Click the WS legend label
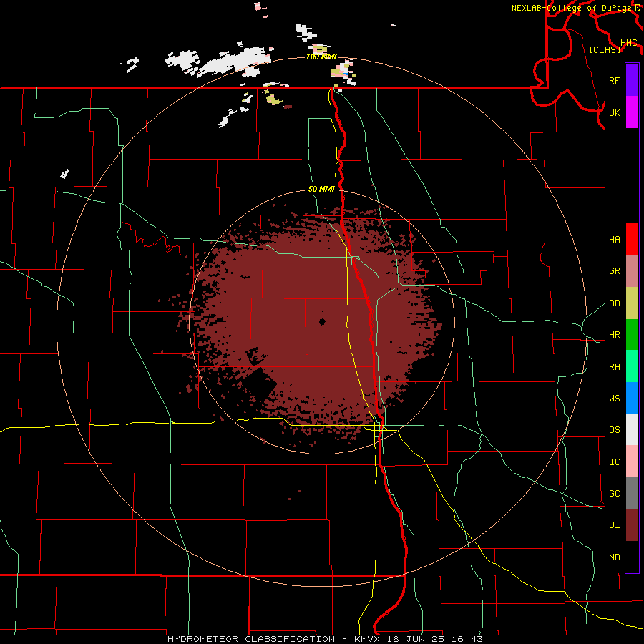Screen dimensions: 644x644 pos(615,399)
